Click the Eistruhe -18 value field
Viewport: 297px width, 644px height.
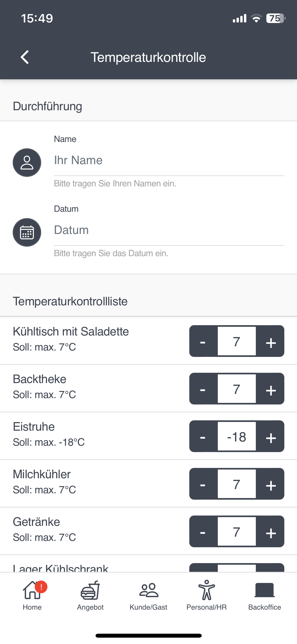pos(237,436)
